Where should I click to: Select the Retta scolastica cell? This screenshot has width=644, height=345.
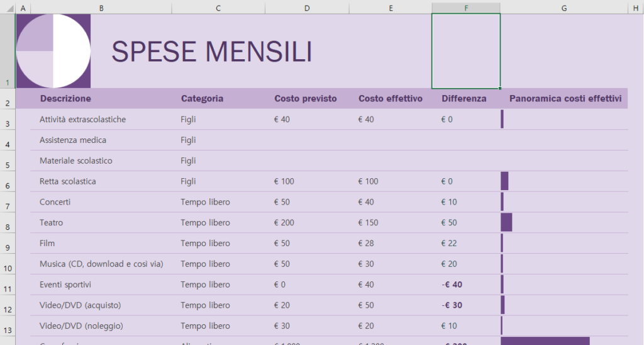click(101, 181)
